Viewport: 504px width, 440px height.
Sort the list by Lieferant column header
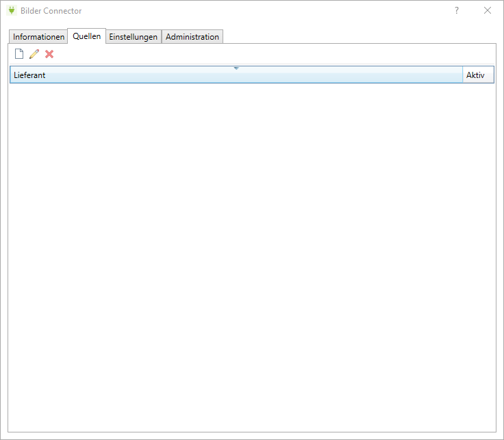click(x=205, y=75)
